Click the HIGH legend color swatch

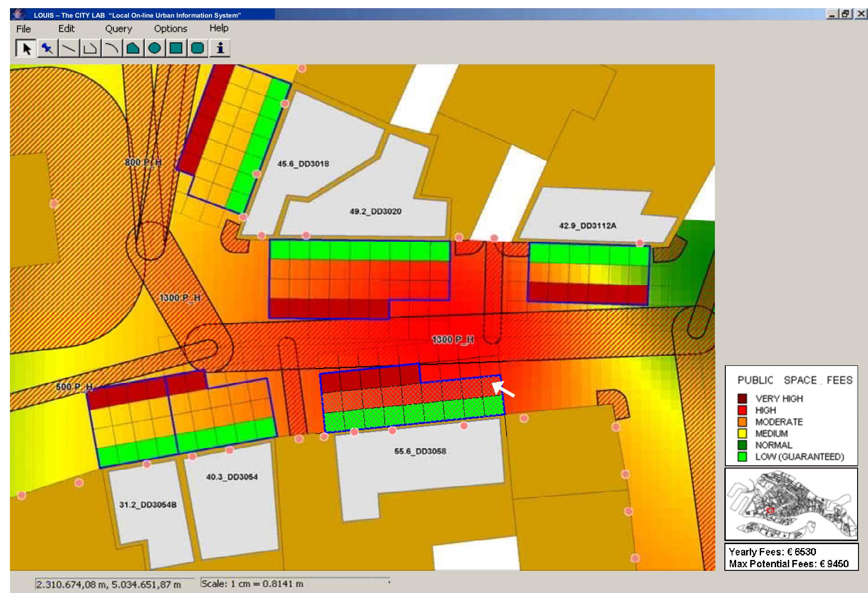pyautogui.click(x=742, y=410)
